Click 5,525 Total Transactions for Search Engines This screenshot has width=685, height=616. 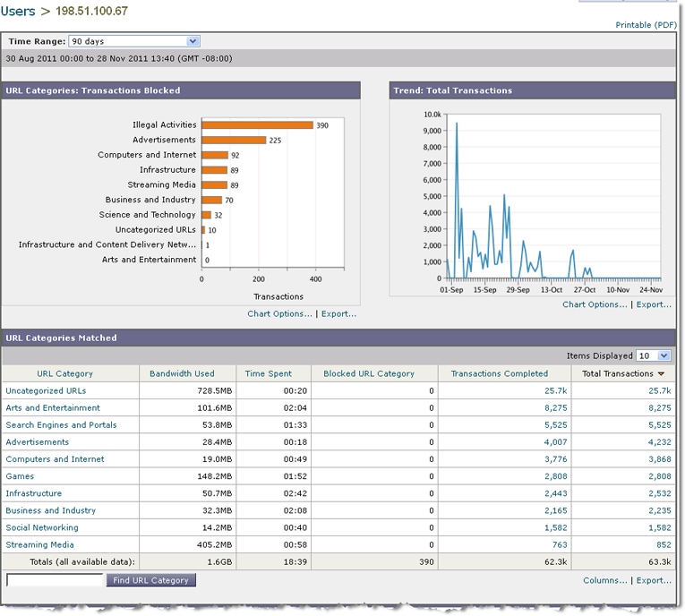[659, 424]
